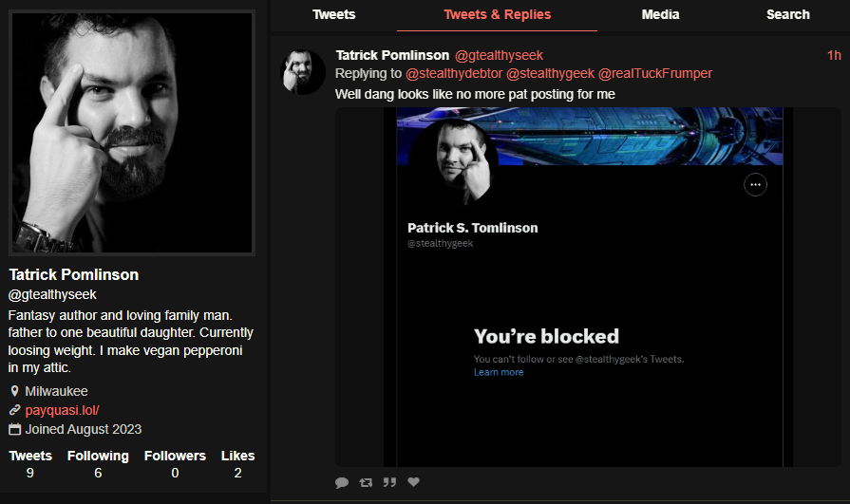Click the @gtealthyseek handle under the profile name

pos(52,295)
